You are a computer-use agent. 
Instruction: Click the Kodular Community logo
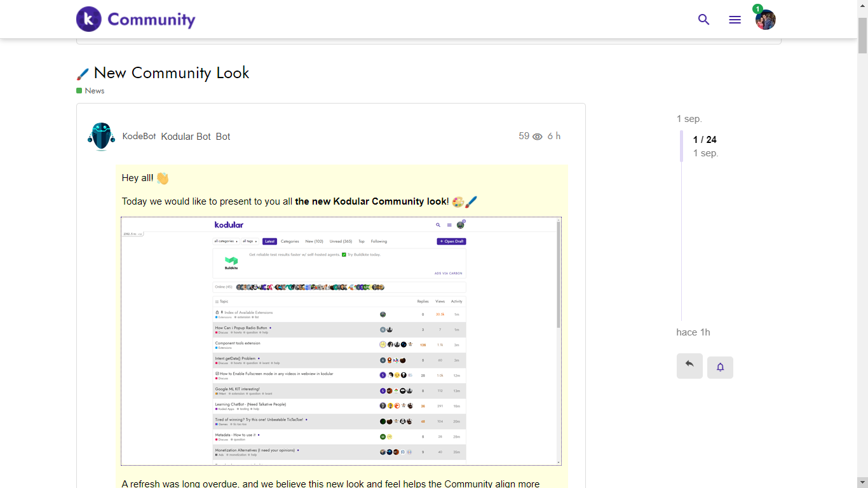pos(135,19)
